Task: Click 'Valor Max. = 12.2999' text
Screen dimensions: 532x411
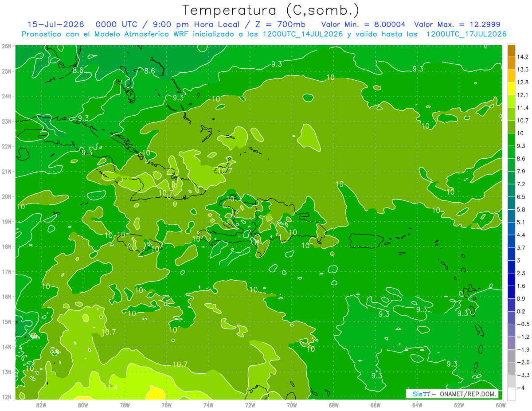Action: [458, 24]
